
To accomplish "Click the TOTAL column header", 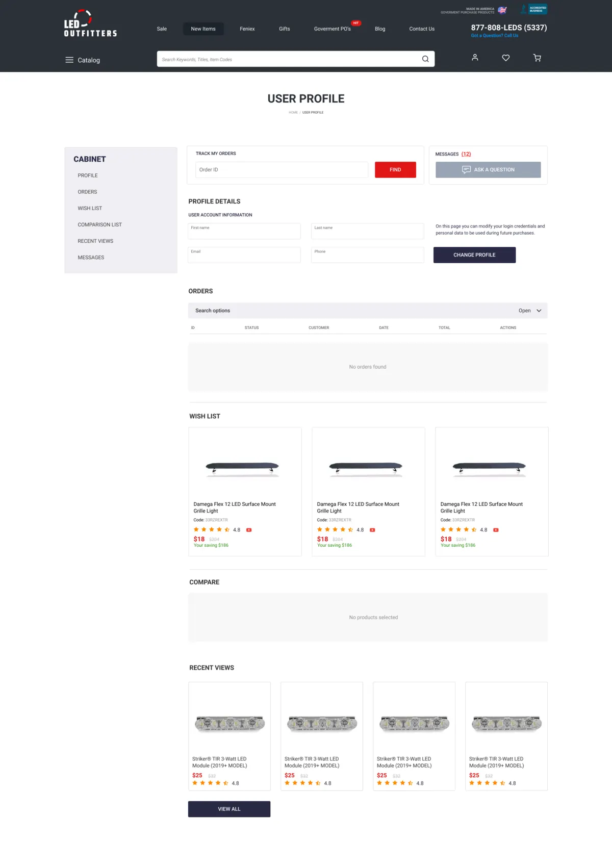I will click(x=444, y=328).
